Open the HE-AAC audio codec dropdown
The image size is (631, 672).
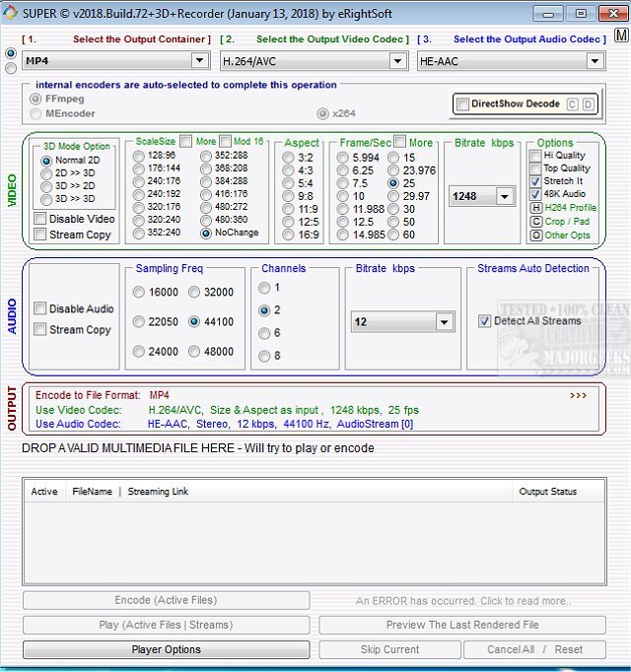pyautogui.click(x=595, y=61)
